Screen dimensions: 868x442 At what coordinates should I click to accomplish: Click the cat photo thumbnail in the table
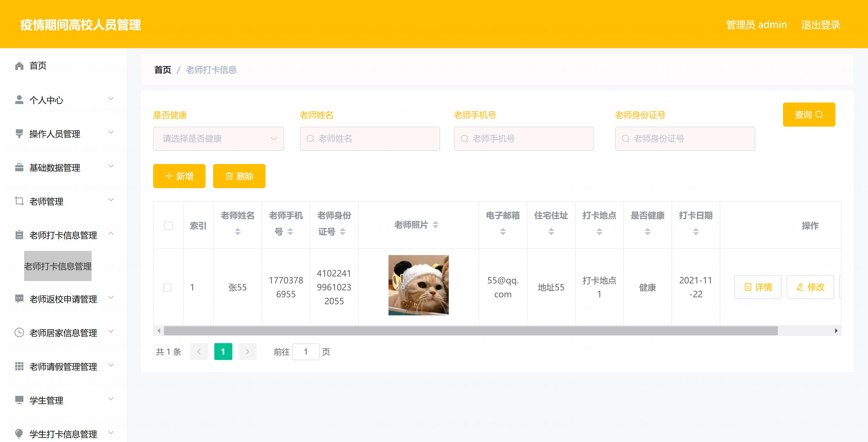click(x=418, y=285)
